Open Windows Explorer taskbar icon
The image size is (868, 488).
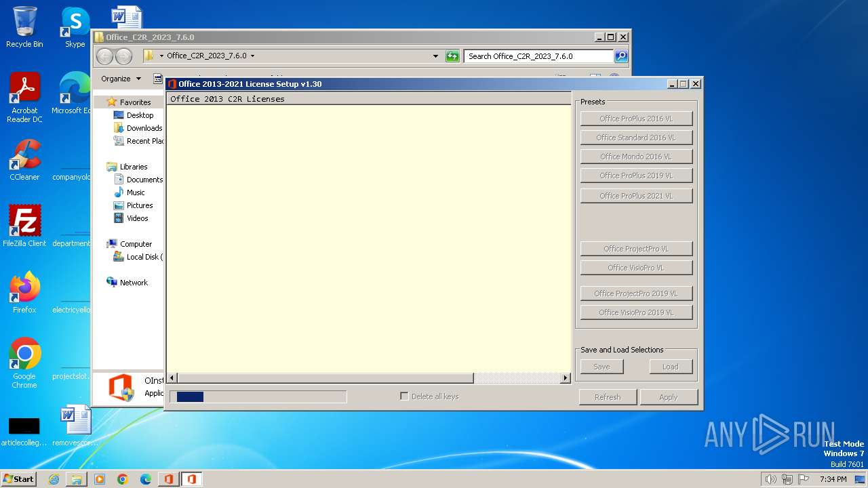point(77,479)
